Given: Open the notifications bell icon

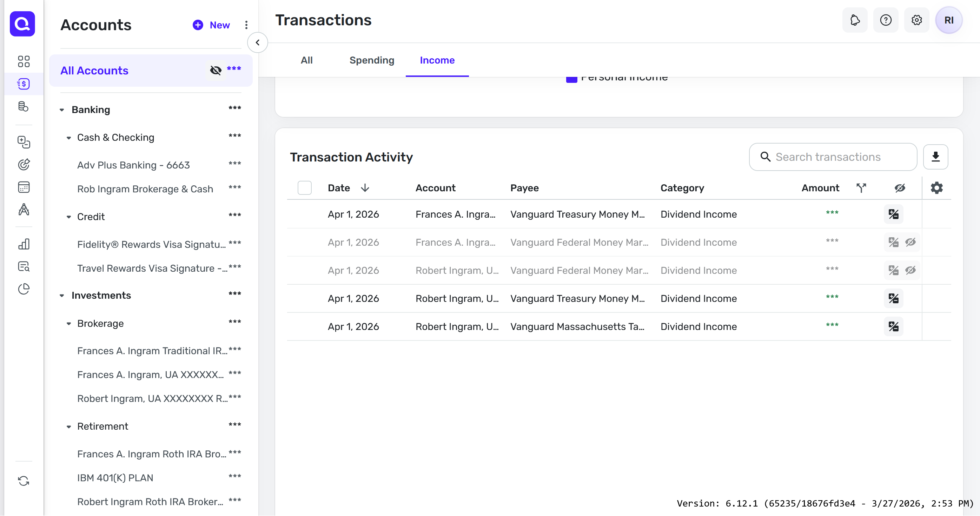Looking at the screenshot, I should click(855, 20).
